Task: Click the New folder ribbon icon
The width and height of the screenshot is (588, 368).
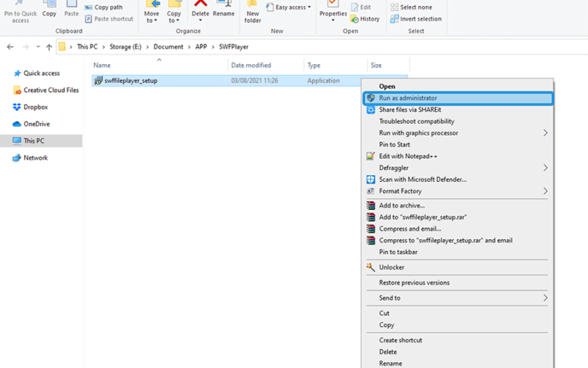Action: (x=252, y=4)
